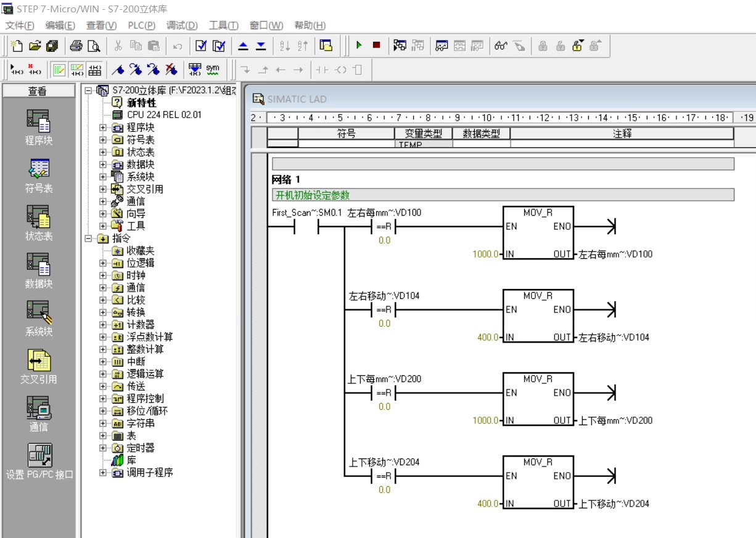Image resolution: width=756 pixels, height=538 pixels.
Task: Download program to PLC (blue down arrow)
Action: tap(261, 46)
